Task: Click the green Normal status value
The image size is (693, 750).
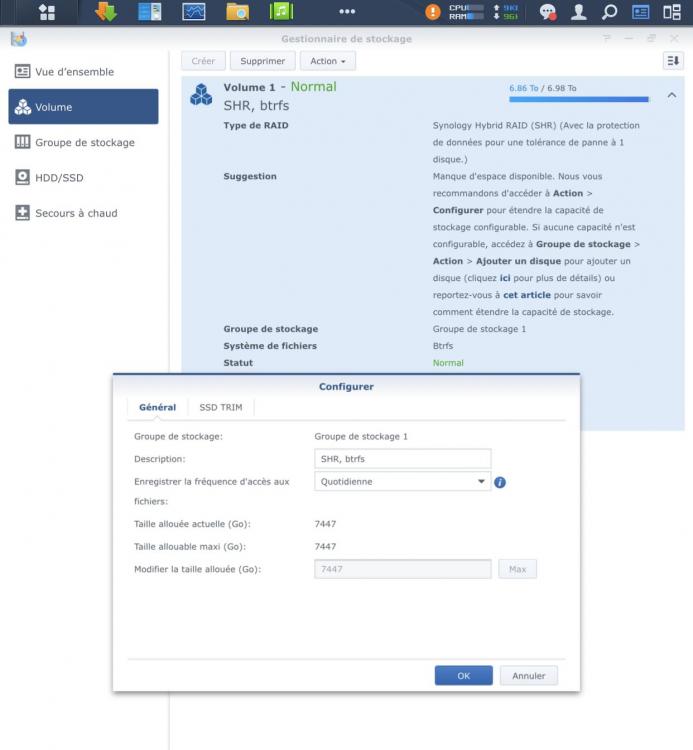Action: pos(448,363)
